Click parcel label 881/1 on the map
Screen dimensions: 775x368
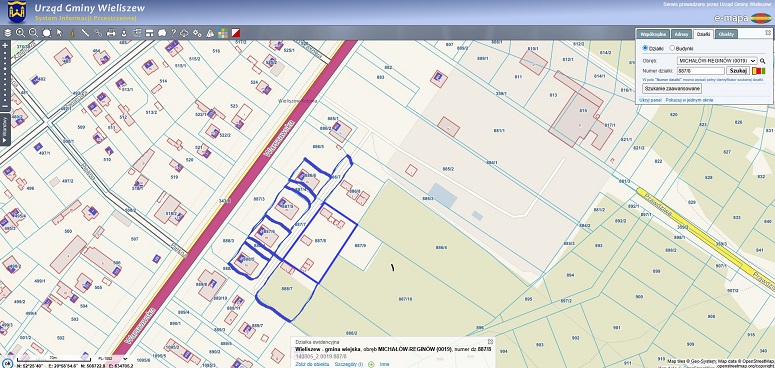tap(499, 130)
